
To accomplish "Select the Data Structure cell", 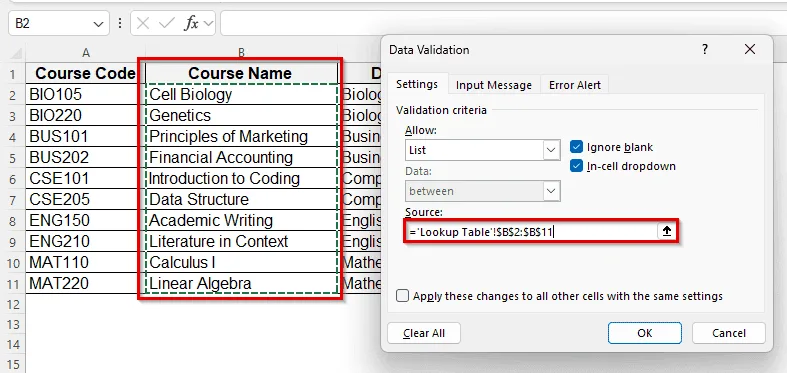I will tap(241, 199).
